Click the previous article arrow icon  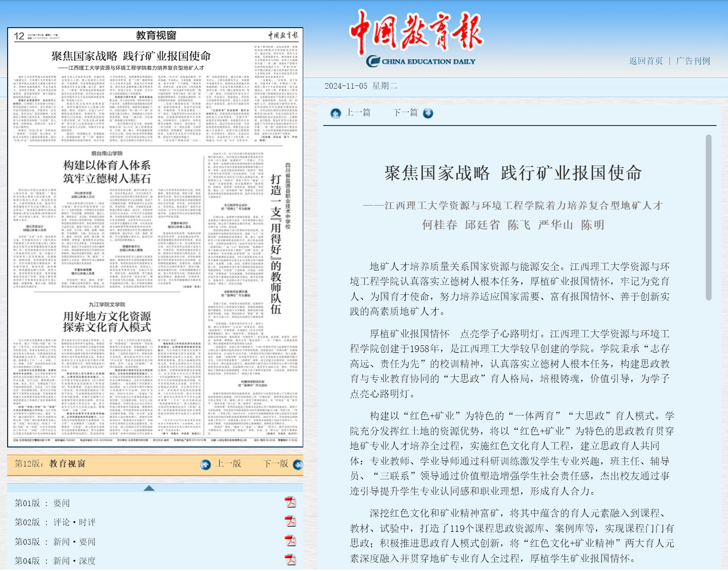click(x=336, y=113)
